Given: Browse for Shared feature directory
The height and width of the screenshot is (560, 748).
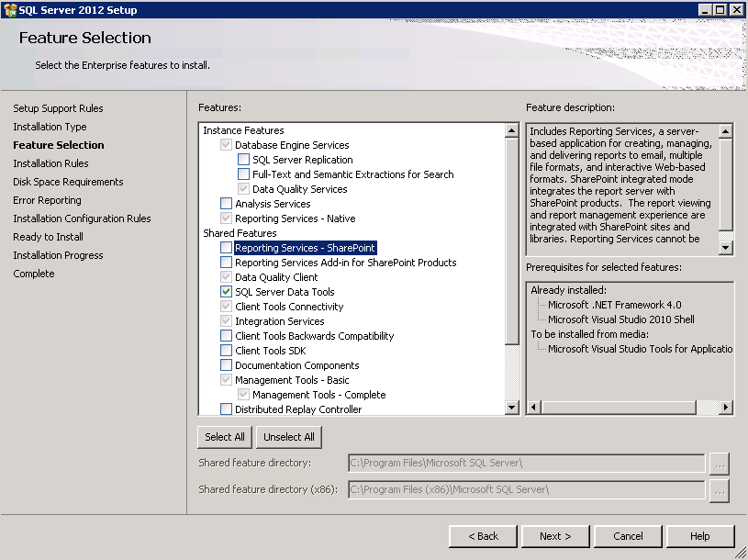Looking at the screenshot, I should 720,464.
